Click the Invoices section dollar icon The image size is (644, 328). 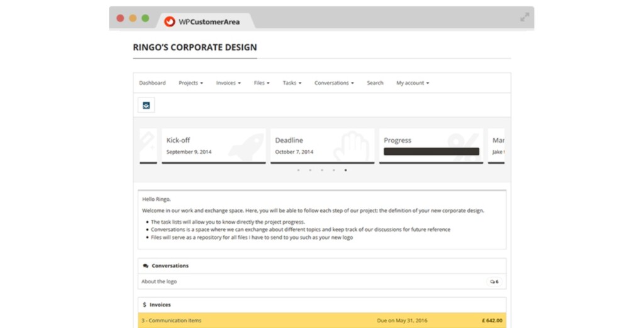[144, 305]
